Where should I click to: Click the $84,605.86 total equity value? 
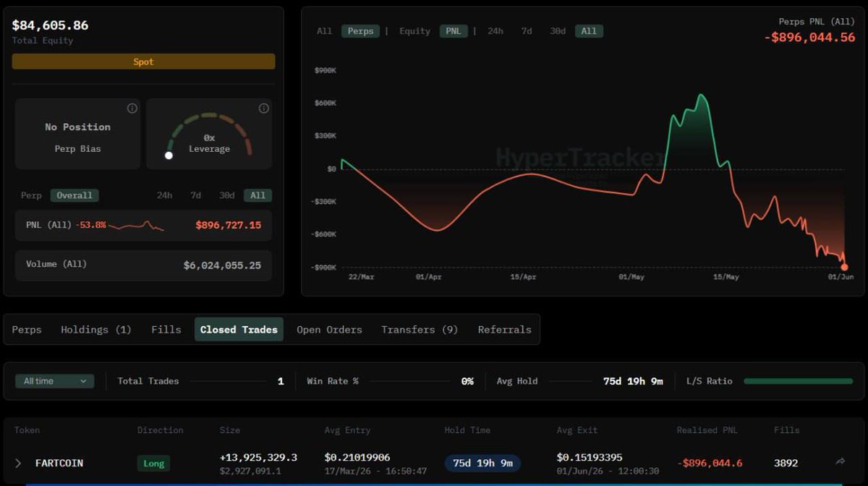click(50, 25)
